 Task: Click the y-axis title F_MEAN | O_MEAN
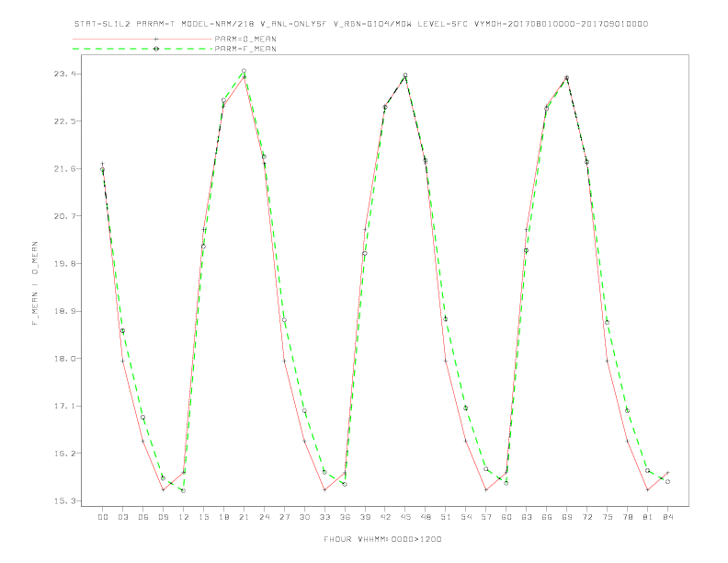click(35, 283)
